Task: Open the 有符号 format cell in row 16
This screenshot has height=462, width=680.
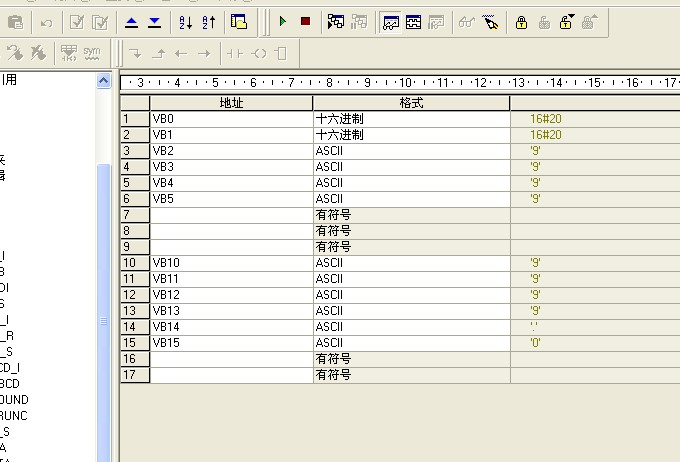Action: [x=412, y=359]
